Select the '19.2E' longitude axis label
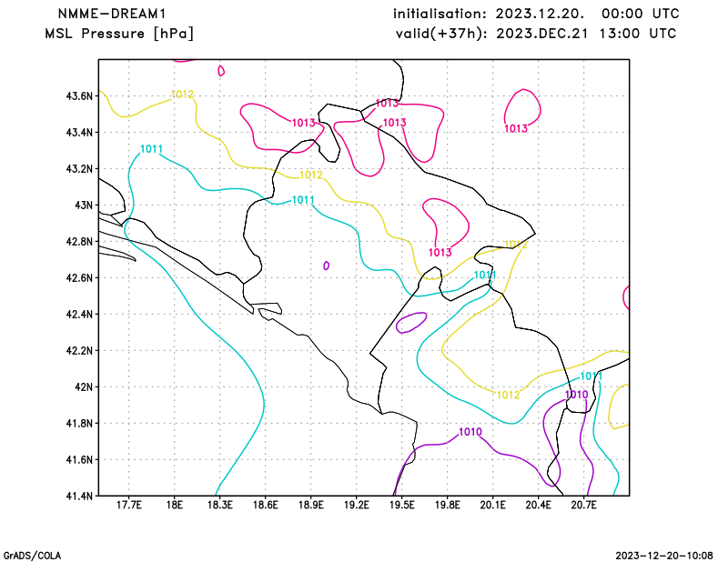 click(357, 505)
